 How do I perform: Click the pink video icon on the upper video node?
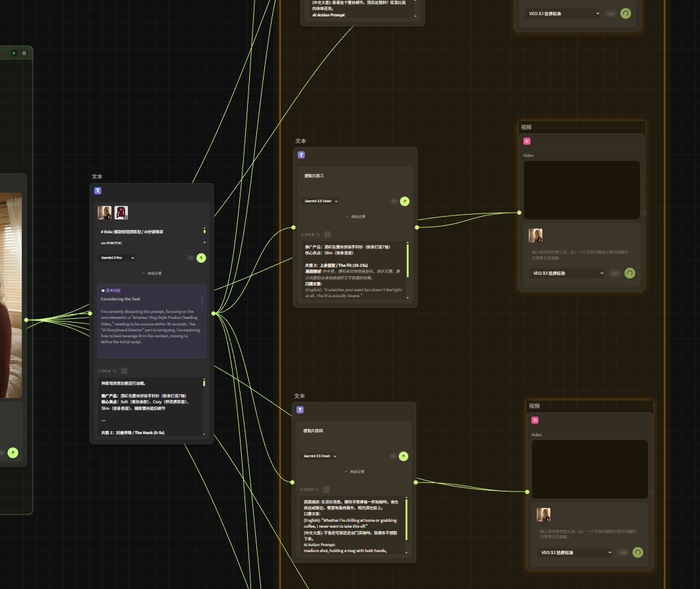[x=527, y=141]
